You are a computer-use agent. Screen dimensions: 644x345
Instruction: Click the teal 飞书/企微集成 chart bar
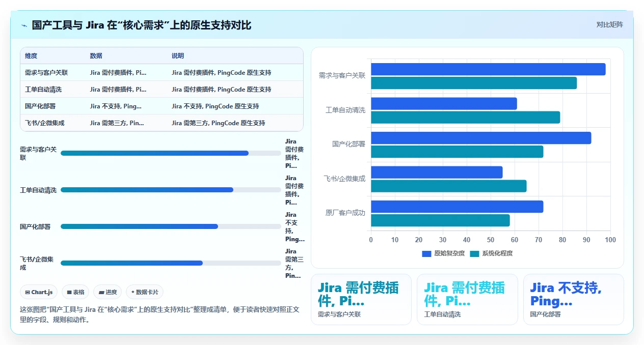click(448, 186)
